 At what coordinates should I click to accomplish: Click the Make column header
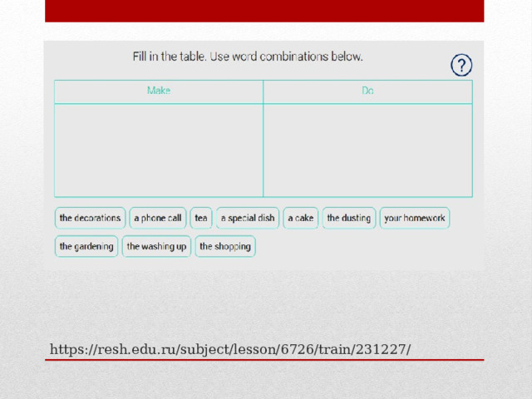159,91
